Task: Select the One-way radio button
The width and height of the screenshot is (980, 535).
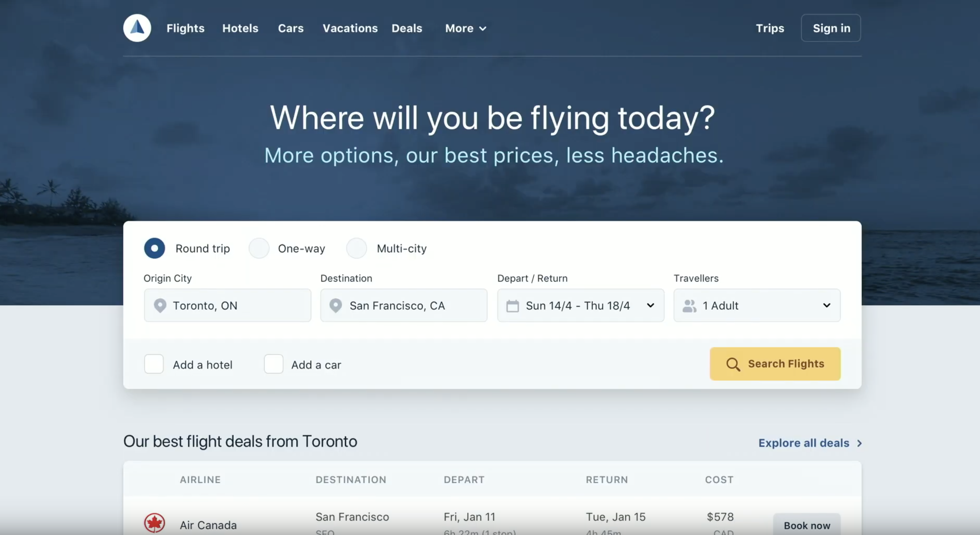Action: 259,248
